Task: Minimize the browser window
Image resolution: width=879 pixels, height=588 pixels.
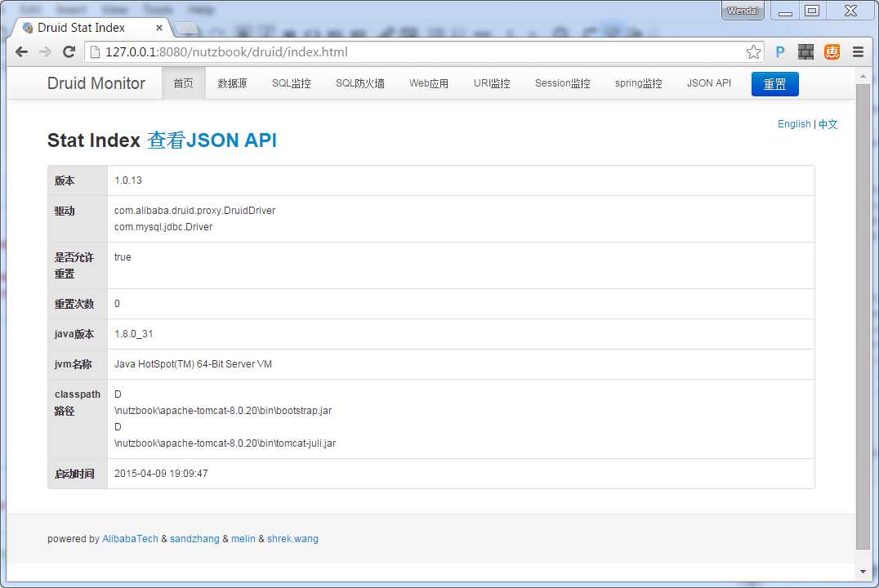Action: click(x=785, y=11)
